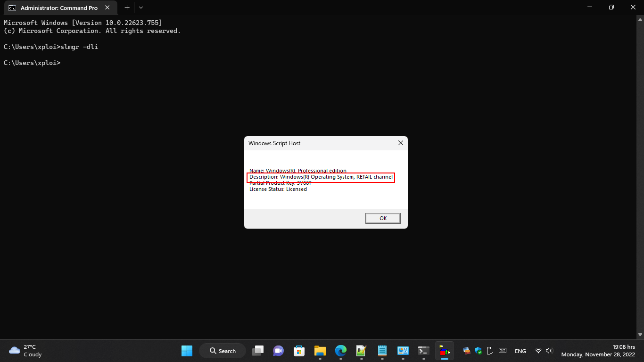The image size is (644, 362).
Task: Open the weather widget showing 27°C Cloudy
Action: [26, 351]
